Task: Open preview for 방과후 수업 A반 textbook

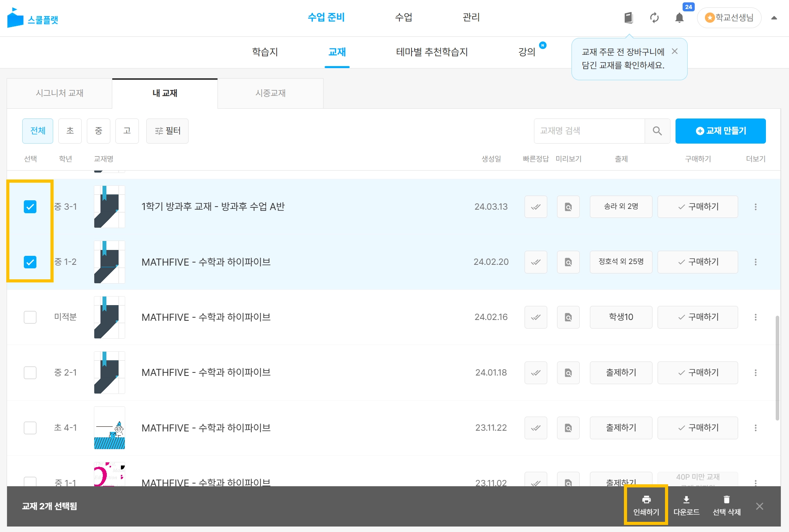Action: 568,207
